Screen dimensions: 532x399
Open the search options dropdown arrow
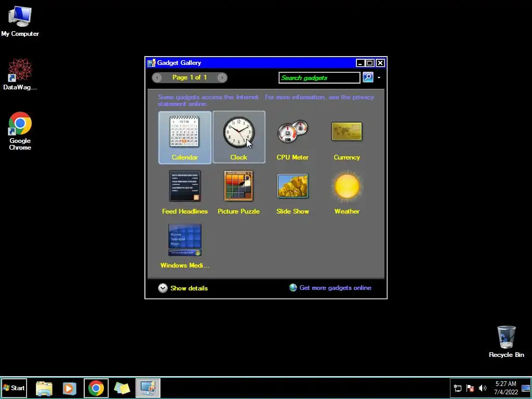(x=379, y=78)
